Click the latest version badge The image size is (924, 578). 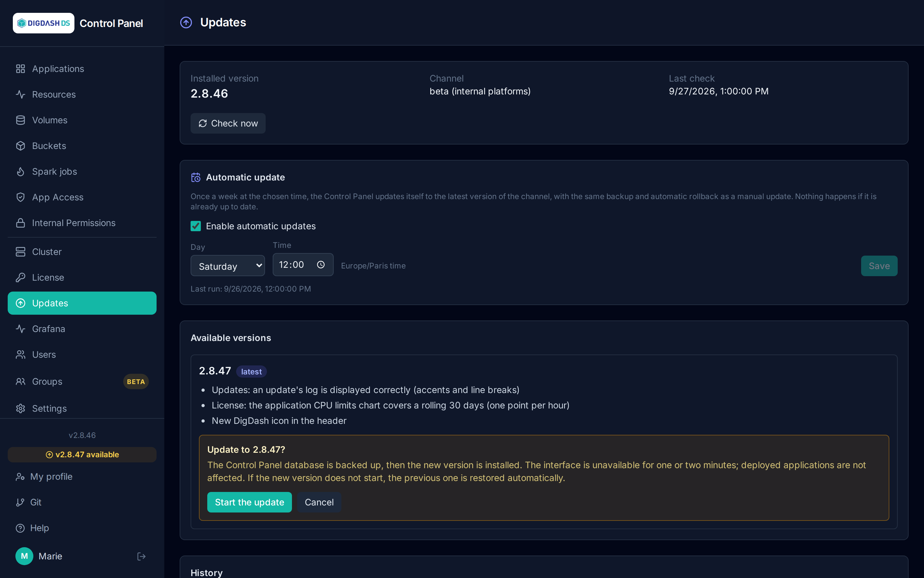coord(251,372)
